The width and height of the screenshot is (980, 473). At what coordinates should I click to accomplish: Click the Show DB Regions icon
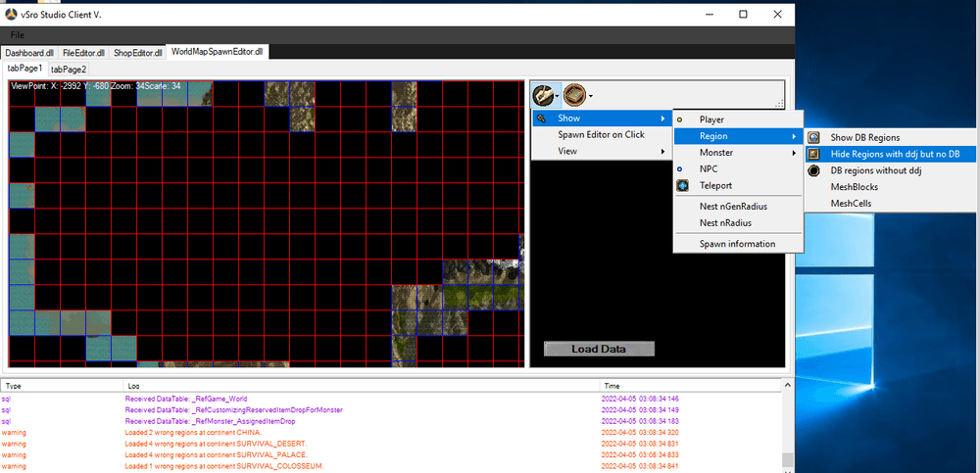point(813,137)
